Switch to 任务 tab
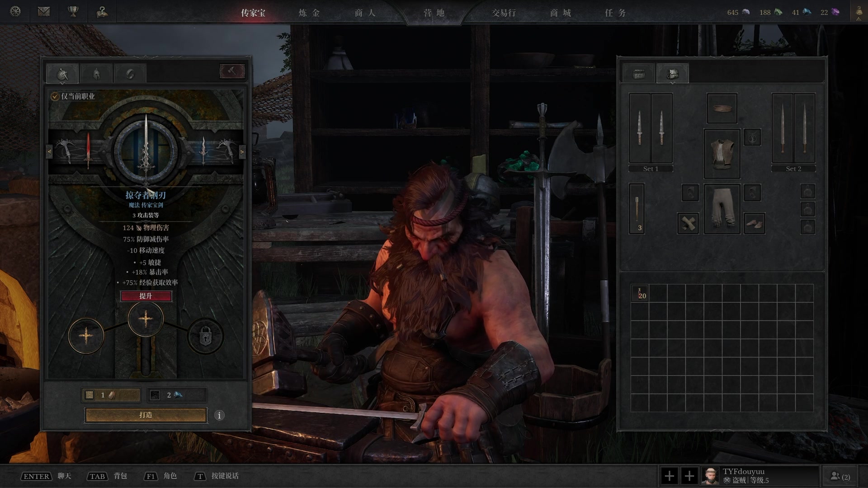Screen dimensions: 868x488 pyautogui.click(x=616, y=13)
